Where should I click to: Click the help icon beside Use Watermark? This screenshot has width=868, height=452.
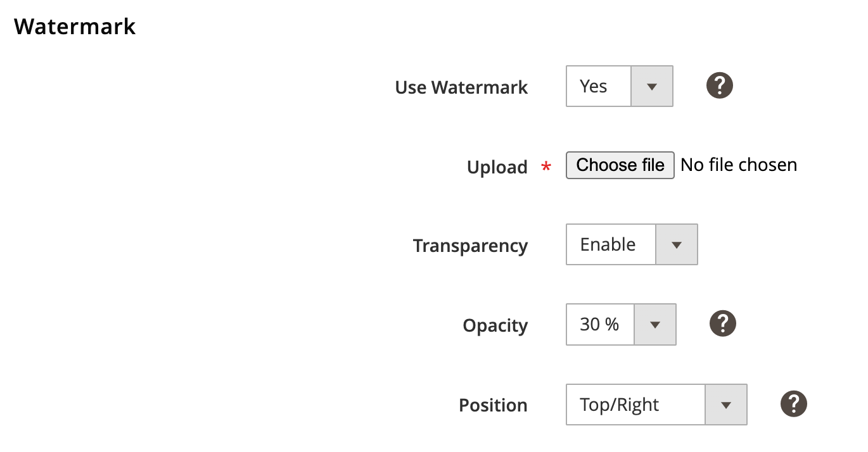pos(720,85)
